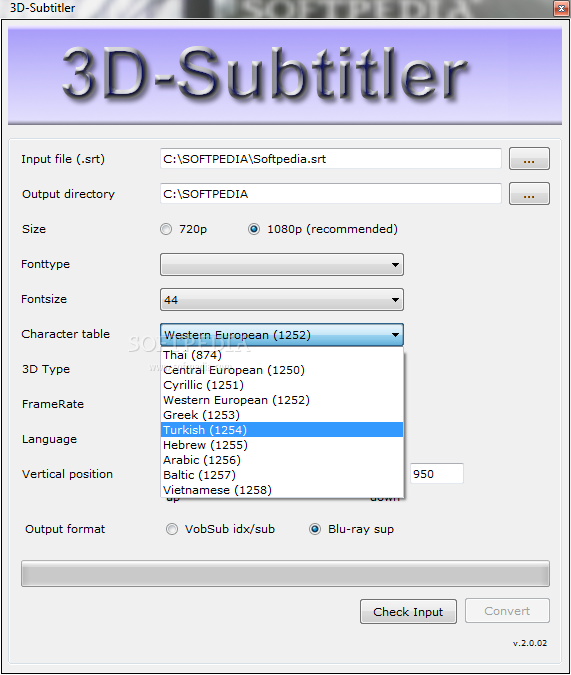Click the Output directory path field

(x=331, y=194)
